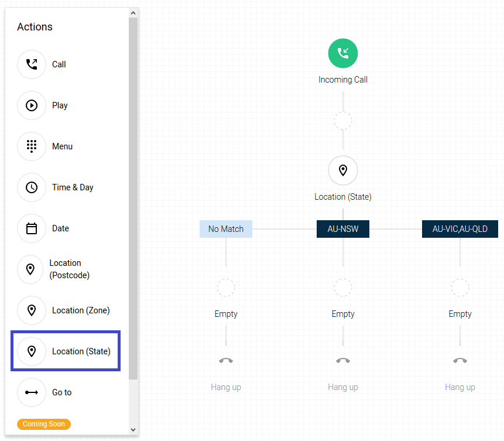Select the AU-NSW branch label
Screen dimensions: 504x441
click(343, 229)
